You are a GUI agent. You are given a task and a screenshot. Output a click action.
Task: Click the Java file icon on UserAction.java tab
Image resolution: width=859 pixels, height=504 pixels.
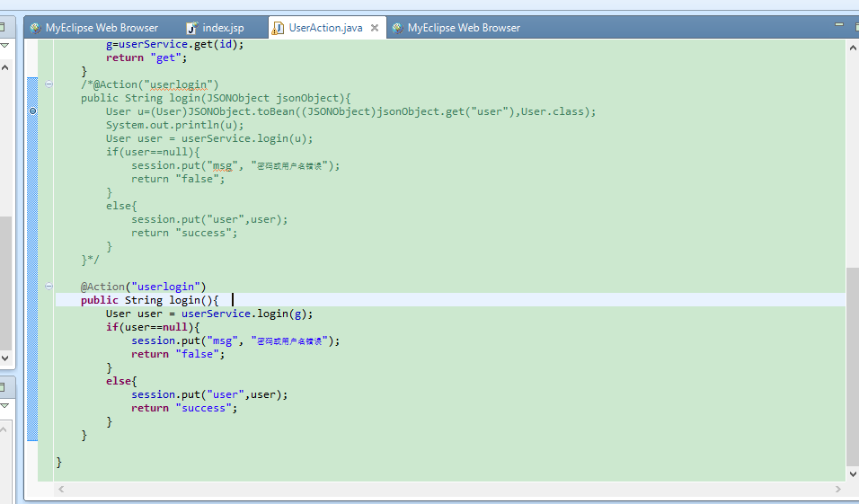click(278, 28)
